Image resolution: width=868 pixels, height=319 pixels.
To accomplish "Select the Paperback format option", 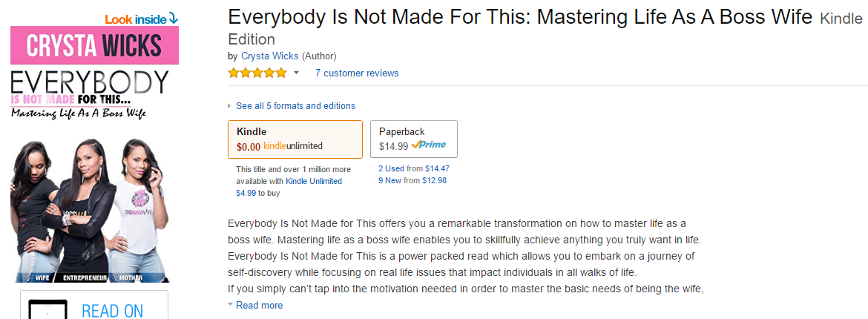I will (x=413, y=139).
